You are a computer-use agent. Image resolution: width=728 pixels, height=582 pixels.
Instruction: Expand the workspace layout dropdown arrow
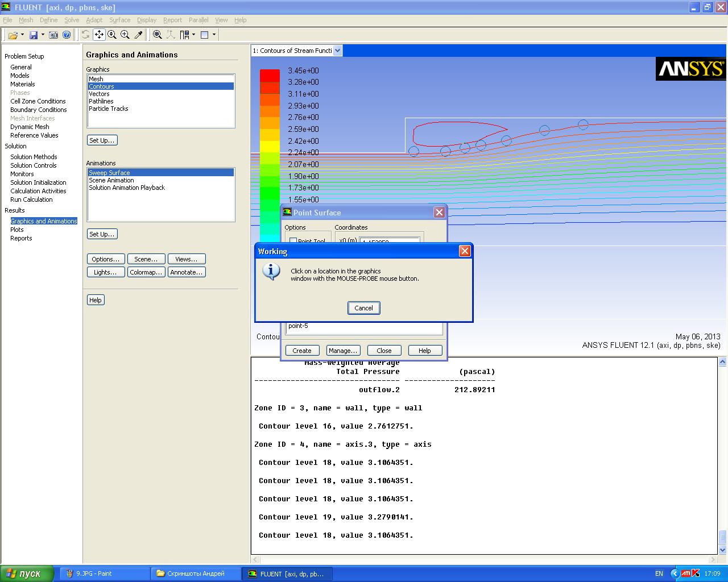tap(194, 35)
